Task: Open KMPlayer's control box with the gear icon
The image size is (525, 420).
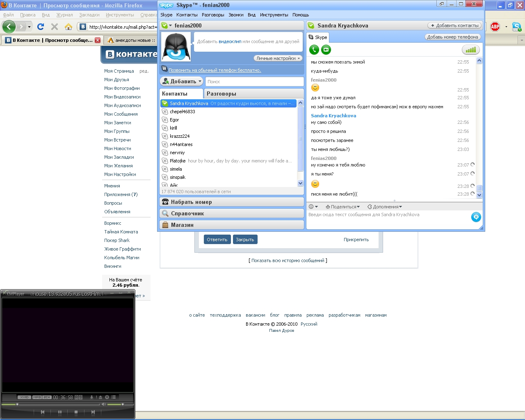Action: pyautogui.click(x=107, y=397)
